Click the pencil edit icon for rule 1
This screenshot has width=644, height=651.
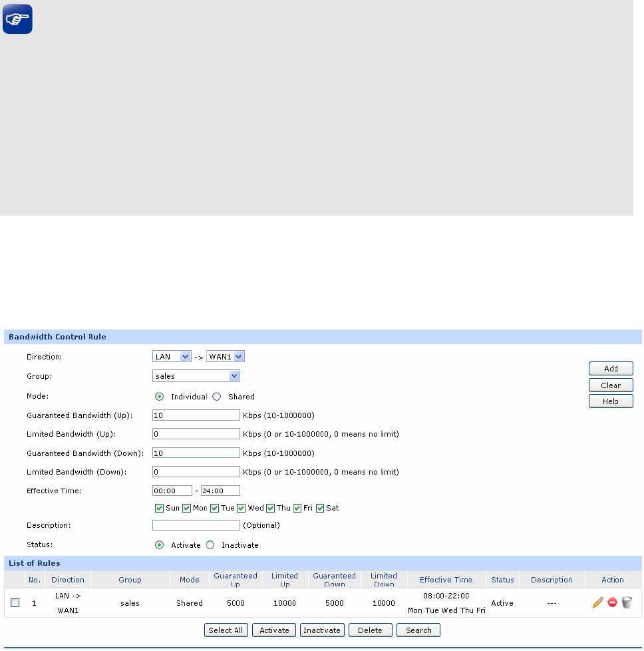point(597,602)
